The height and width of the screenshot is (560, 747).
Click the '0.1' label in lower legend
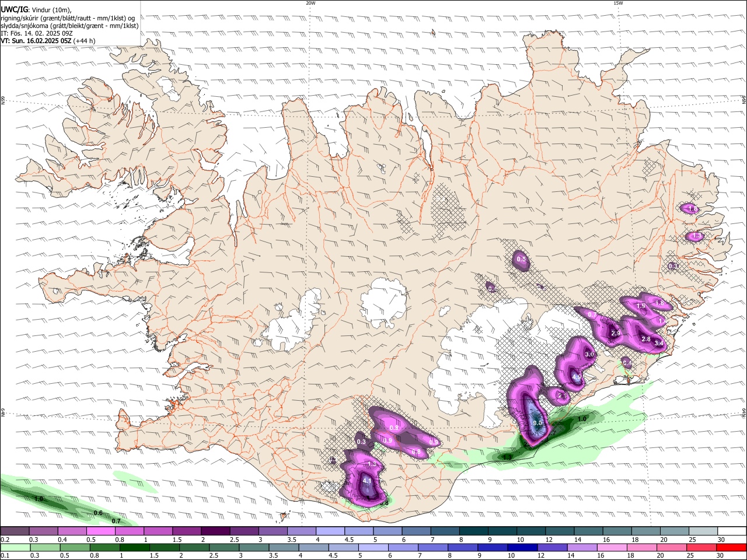tap(5, 556)
